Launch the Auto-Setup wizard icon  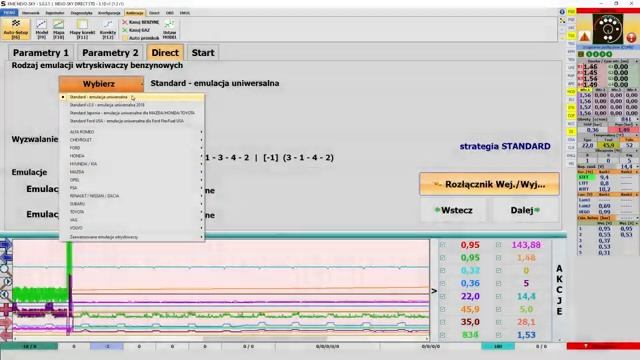pyautogui.click(x=16, y=29)
